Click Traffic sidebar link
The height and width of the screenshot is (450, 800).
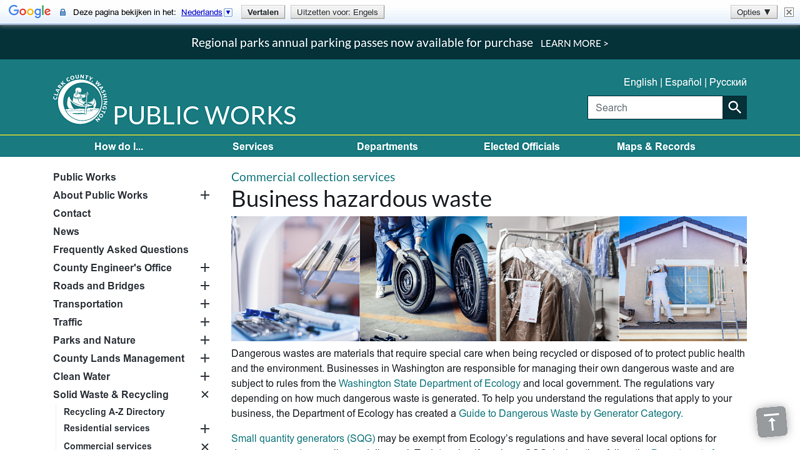point(68,322)
